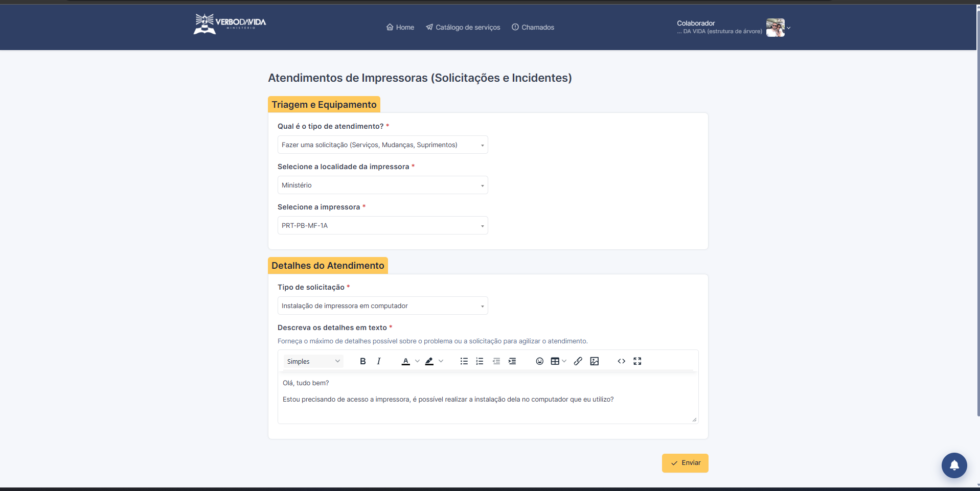This screenshot has width=980, height=491.
Task: Insert an image into the description
Action: [x=595, y=361]
